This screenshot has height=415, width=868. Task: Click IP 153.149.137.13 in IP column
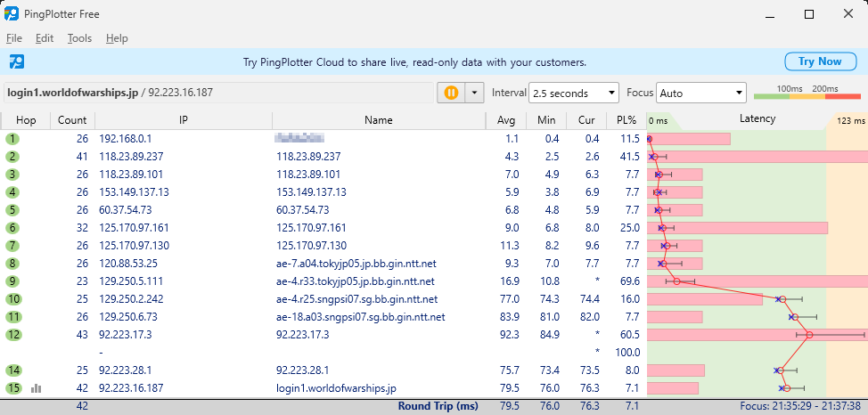(134, 192)
